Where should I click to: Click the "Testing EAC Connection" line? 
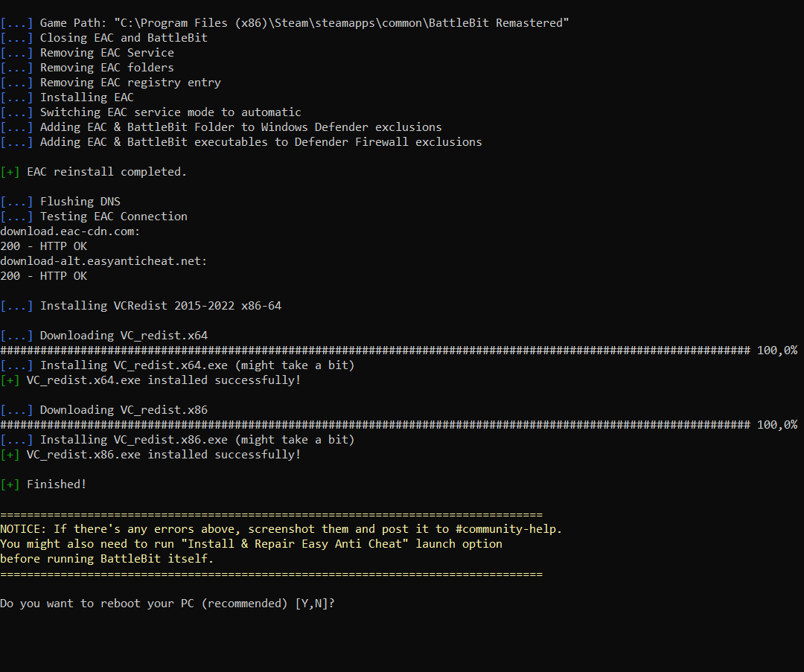(113, 217)
